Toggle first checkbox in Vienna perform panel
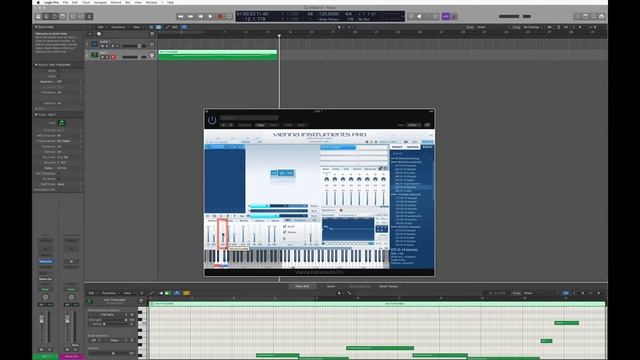 (x=284, y=226)
